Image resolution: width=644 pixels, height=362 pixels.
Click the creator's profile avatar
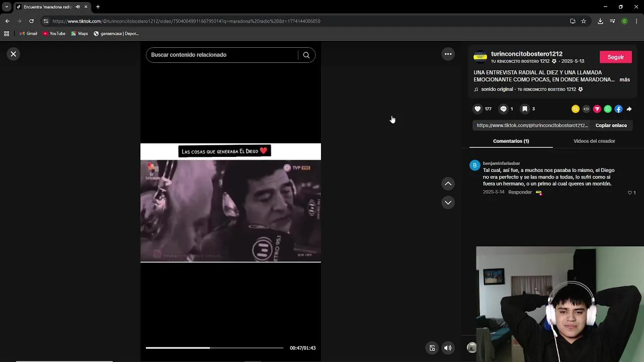(480, 57)
